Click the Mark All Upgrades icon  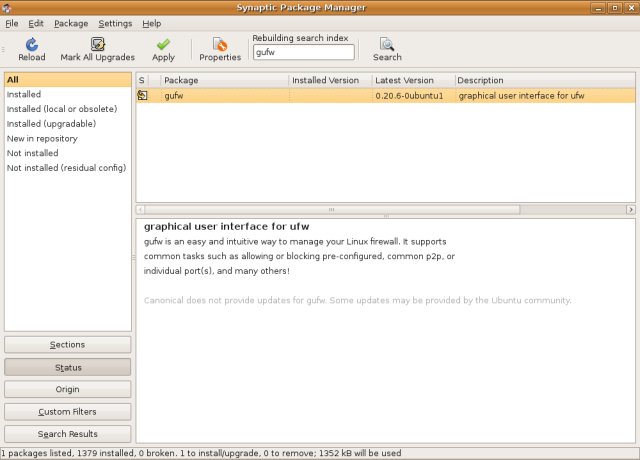(98, 45)
